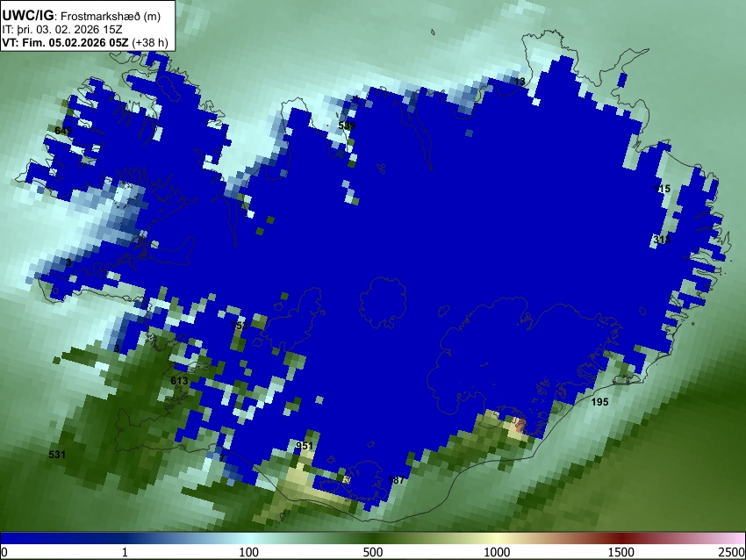Click the 951 value label
Viewport: 746px width, 560px height.
304,446
